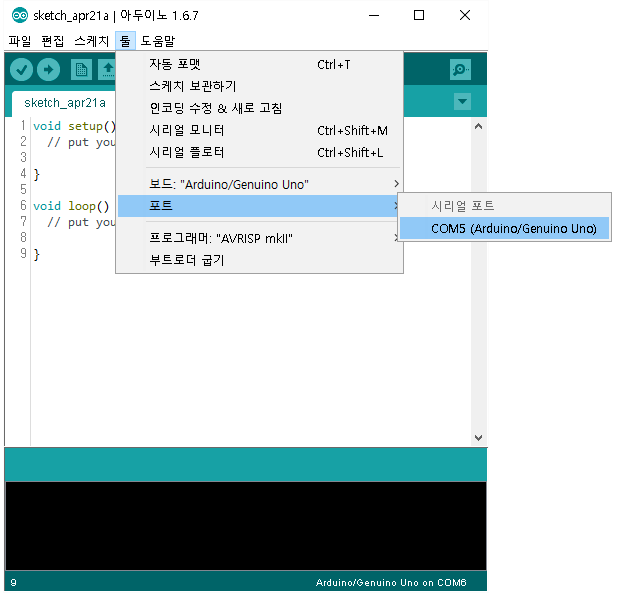Select 인코딩 수정 & 새로 고침
Image resolution: width=618 pixels, height=603 pixels.
260,108
